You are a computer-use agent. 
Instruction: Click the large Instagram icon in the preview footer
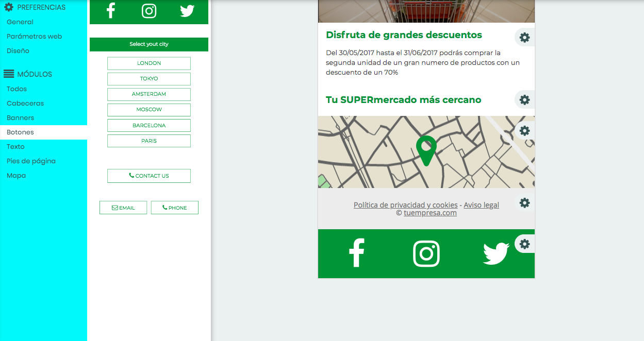[426, 253]
